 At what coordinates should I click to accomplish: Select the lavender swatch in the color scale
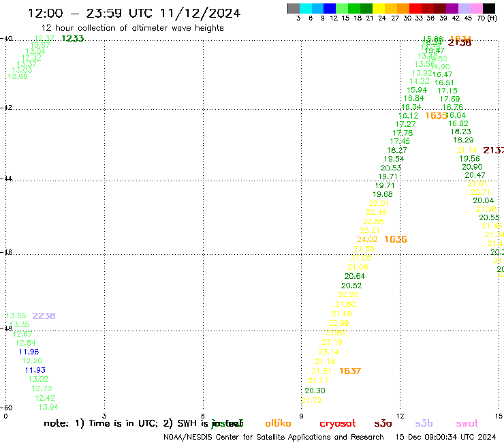tap(464, 9)
